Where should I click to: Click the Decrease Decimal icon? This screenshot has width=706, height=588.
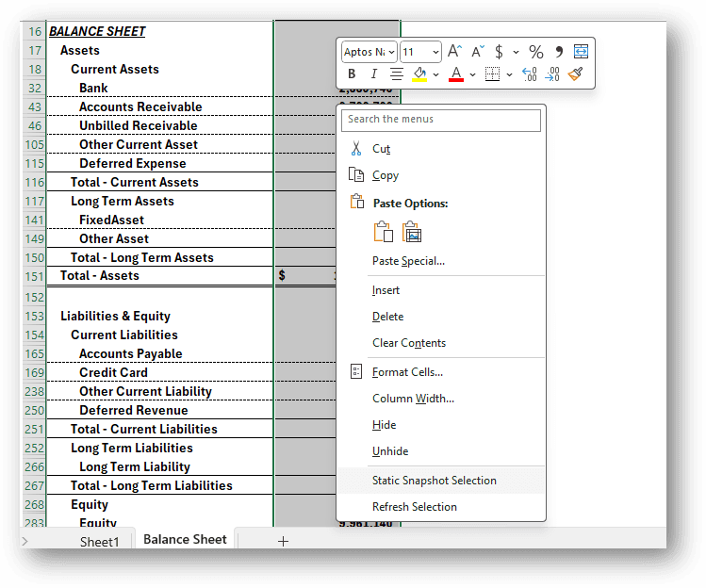552,73
